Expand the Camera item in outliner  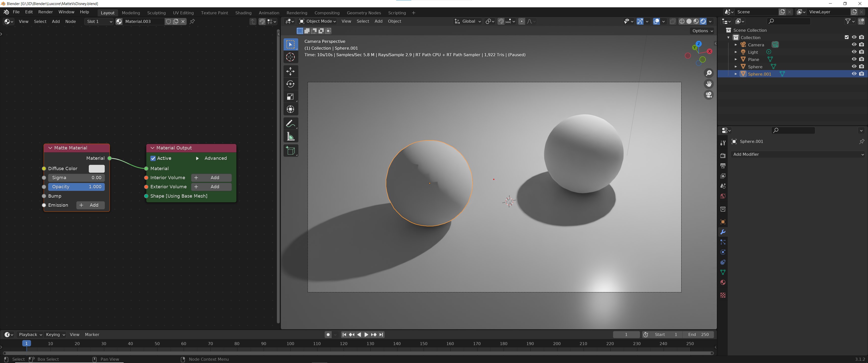point(736,45)
